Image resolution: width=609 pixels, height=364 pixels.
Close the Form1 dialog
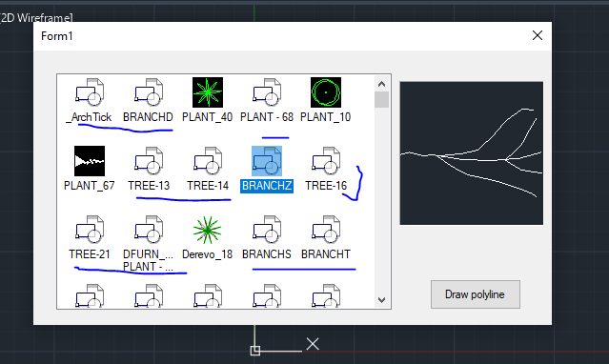pos(538,36)
